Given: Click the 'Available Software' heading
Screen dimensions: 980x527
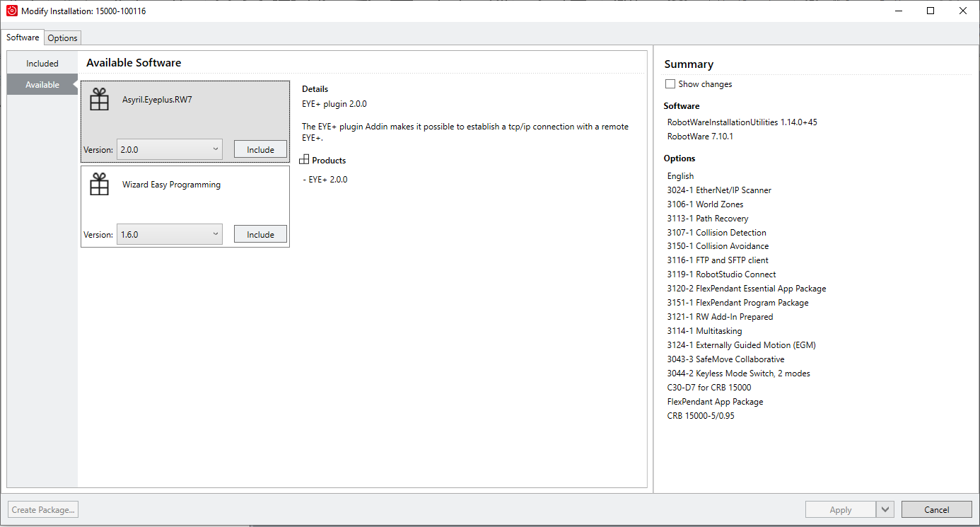Looking at the screenshot, I should 134,63.
